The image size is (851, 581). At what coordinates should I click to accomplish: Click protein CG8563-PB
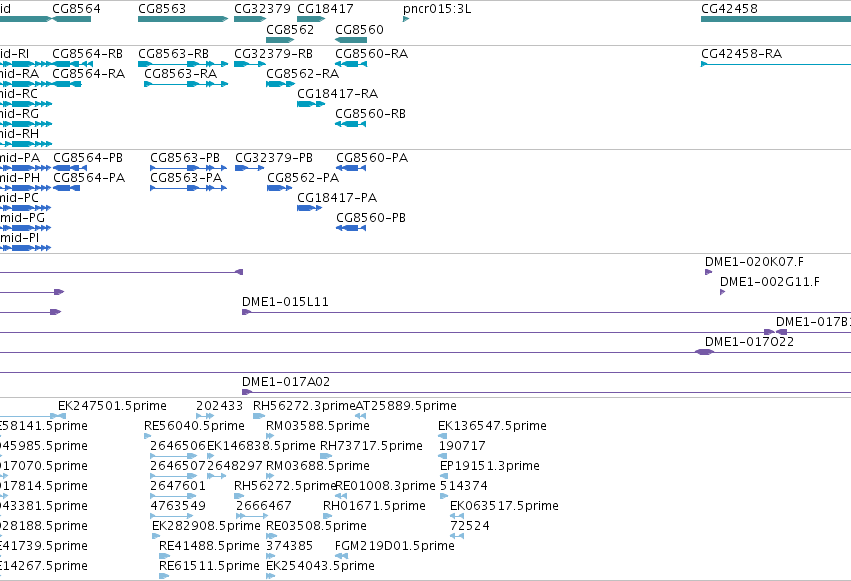click(188, 168)
